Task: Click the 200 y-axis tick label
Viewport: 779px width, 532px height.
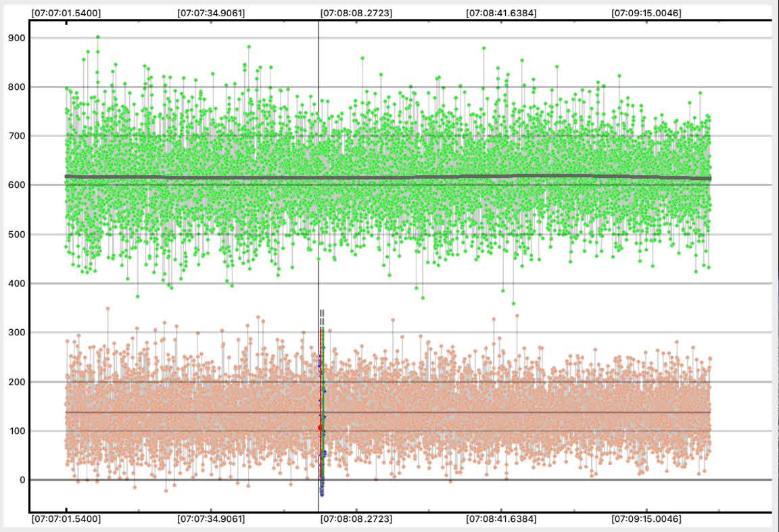Action: point(16,382)
